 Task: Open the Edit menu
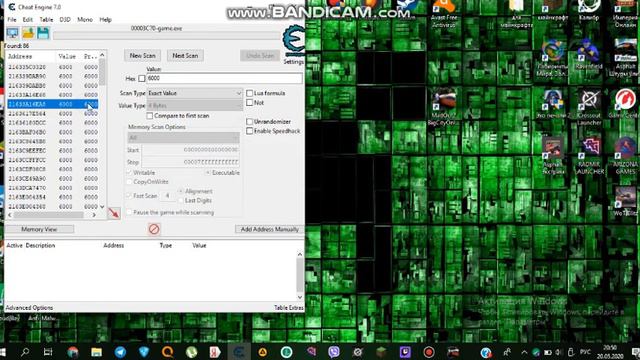click(28, 20)
